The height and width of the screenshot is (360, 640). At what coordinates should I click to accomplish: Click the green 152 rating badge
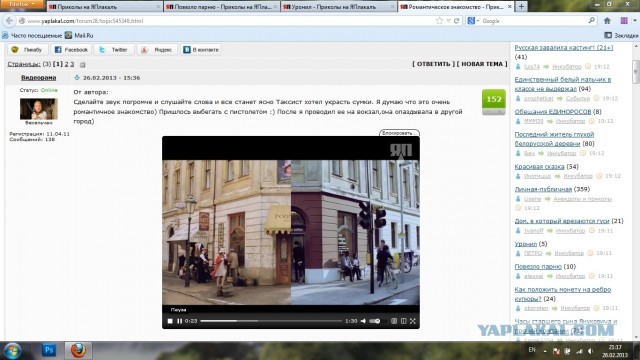[493, 99]
